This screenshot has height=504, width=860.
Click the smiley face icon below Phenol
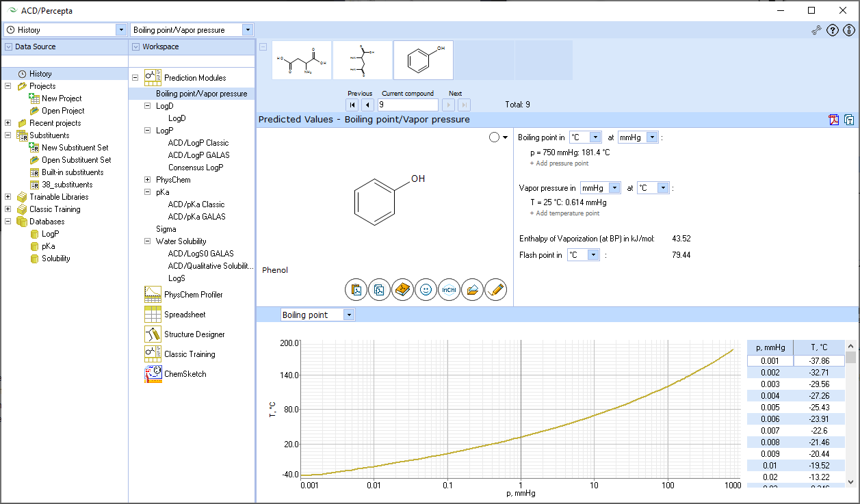(426, 290)
